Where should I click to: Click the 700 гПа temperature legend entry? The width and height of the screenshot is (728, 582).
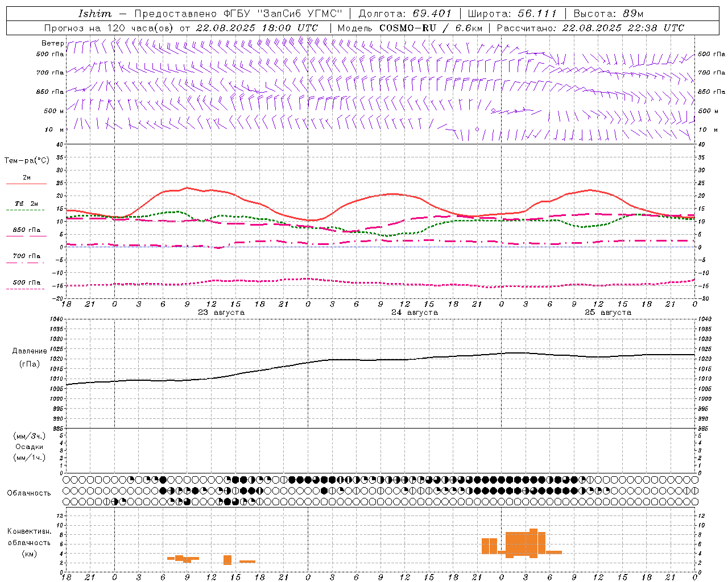pos(26,256)
